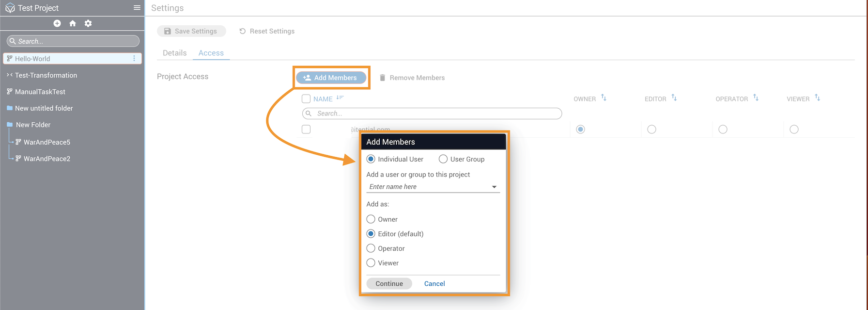The image size is (868, 310).
Task: Click the Remove Members trash button
Action: point(412,78)
